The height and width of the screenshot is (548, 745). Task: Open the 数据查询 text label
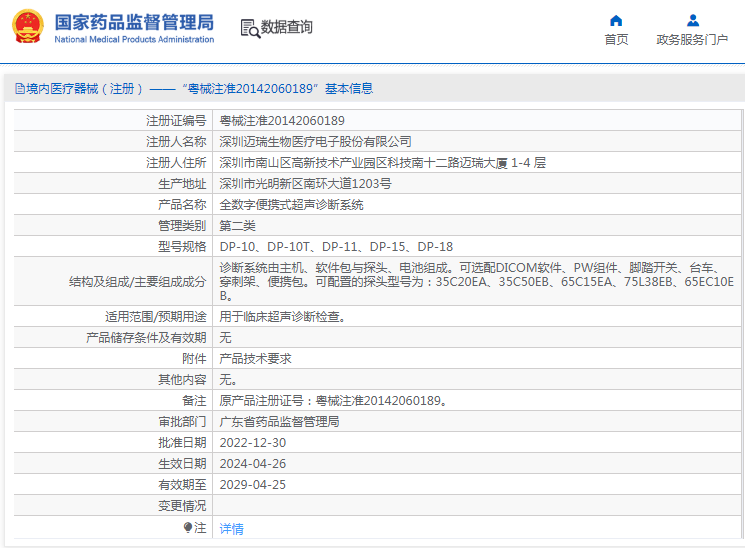click(287, 27)
